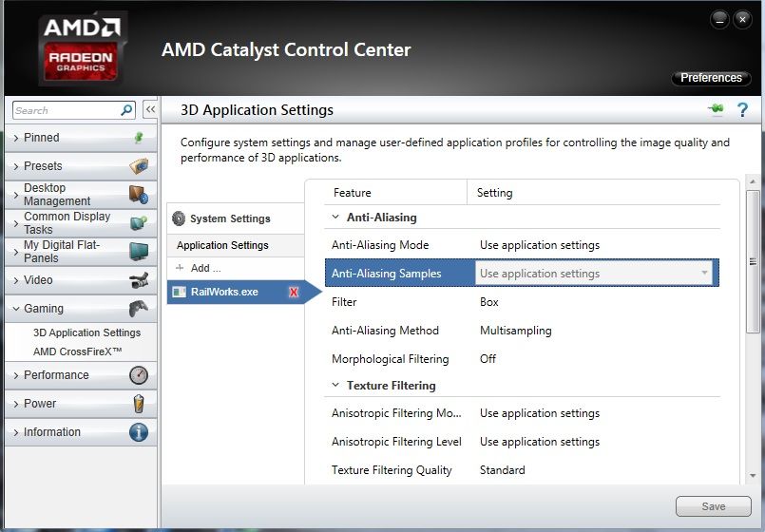Click the Gaming controller icon
This screenshot has width=765, height=532.
click(x=139, y=308)
